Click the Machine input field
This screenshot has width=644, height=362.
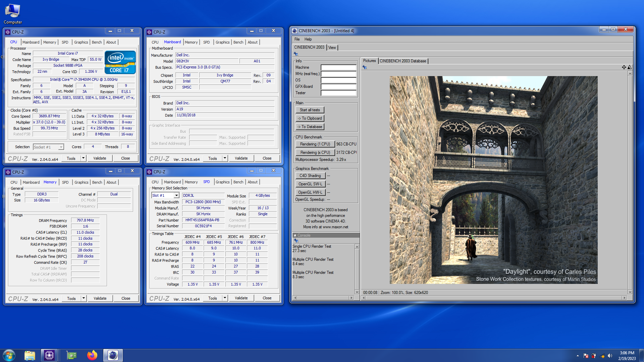[x=338, y=67]
